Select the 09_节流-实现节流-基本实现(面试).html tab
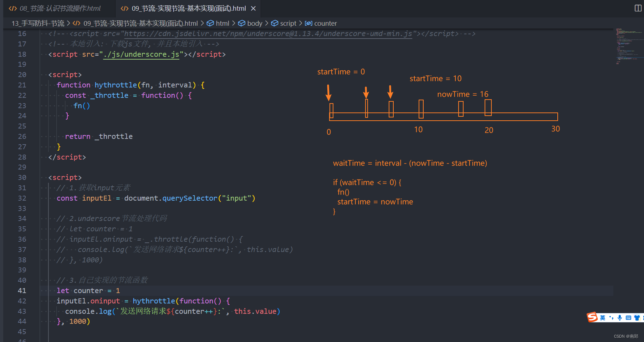The width and height of the screenshot is (644, 342). [x=189, y=8]
